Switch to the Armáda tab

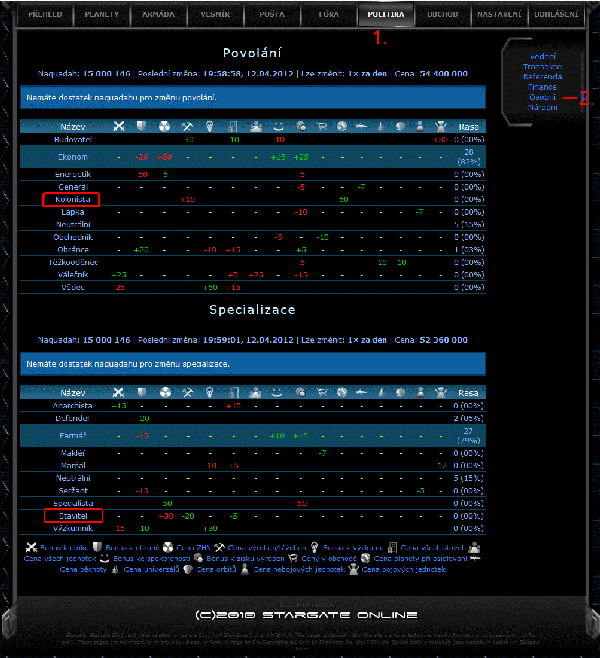coord(159,15)
